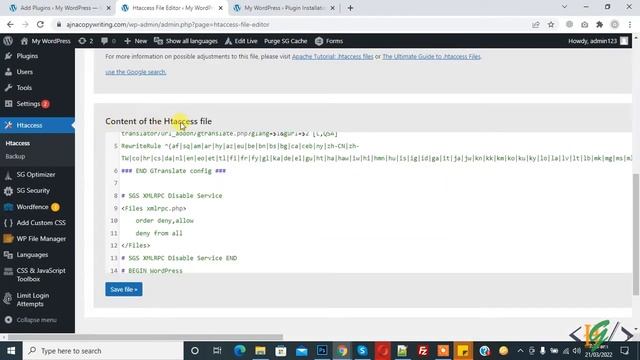Click the address bar URL

pos(168,24)
